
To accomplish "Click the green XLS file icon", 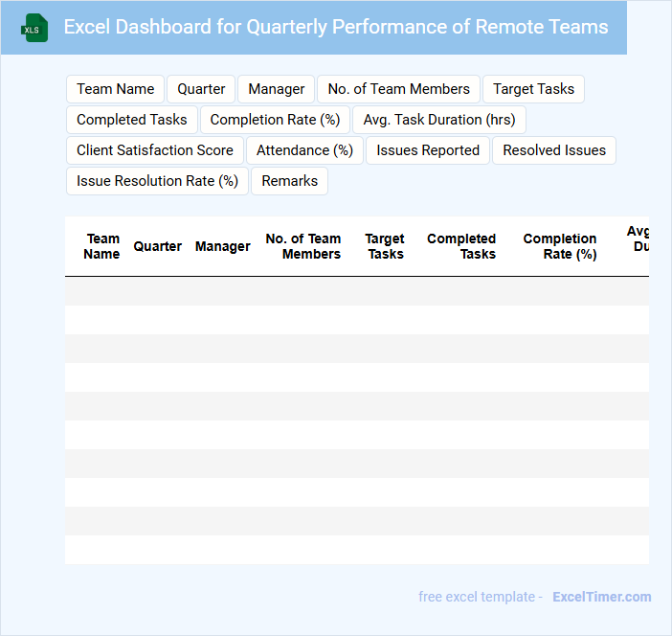I will pos(35,28).
